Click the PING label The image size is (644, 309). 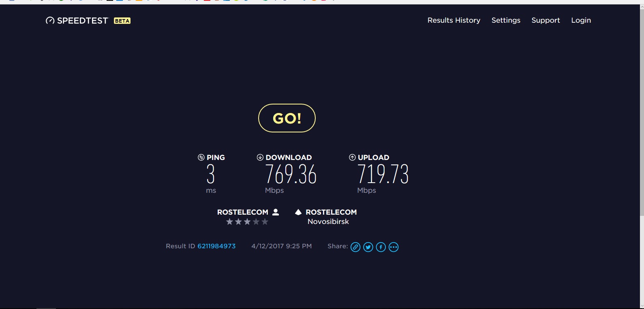point(216,158)
